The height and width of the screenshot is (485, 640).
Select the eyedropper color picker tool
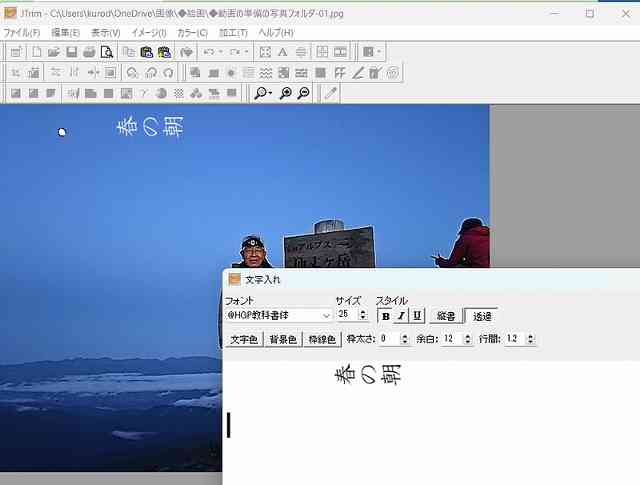pos(330,93)
